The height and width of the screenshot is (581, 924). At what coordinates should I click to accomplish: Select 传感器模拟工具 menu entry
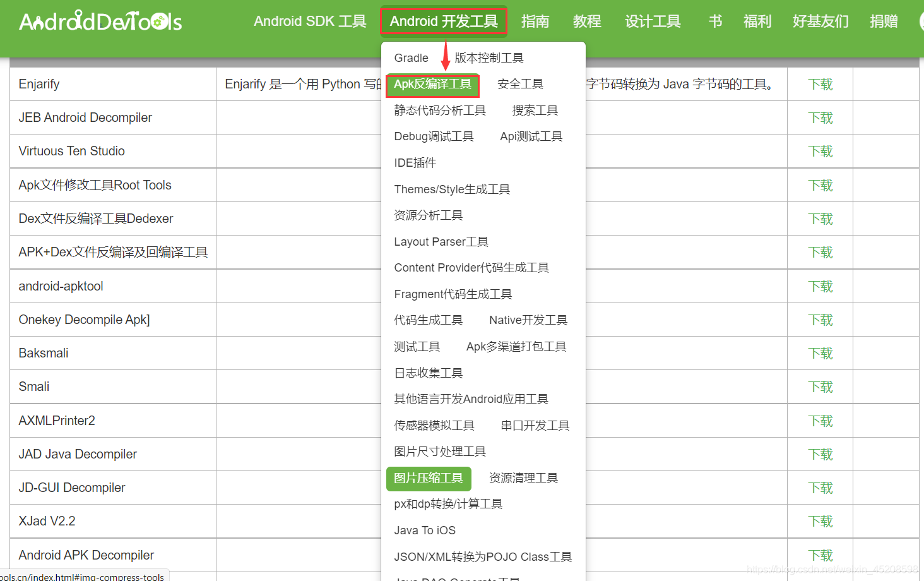click(x=434, y=426)
